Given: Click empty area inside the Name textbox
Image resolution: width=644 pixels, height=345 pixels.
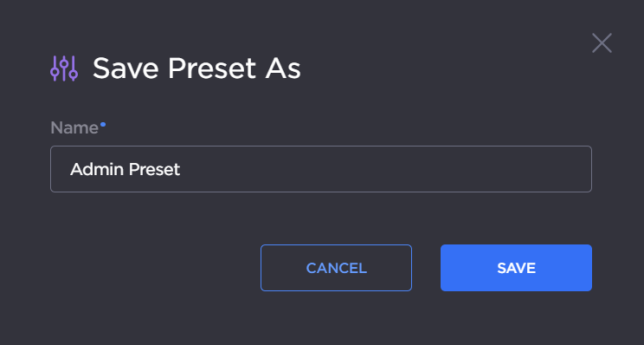Looking at the screenshot, I should (386, 169).
